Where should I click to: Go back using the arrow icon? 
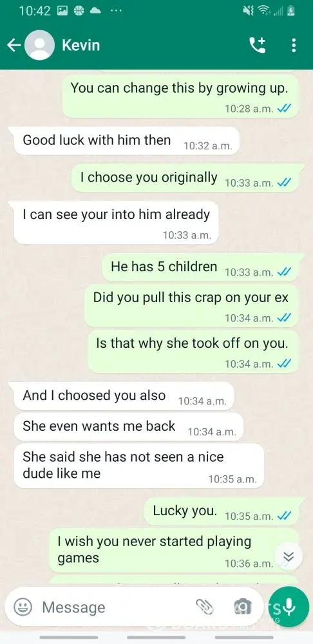[14, 45]
